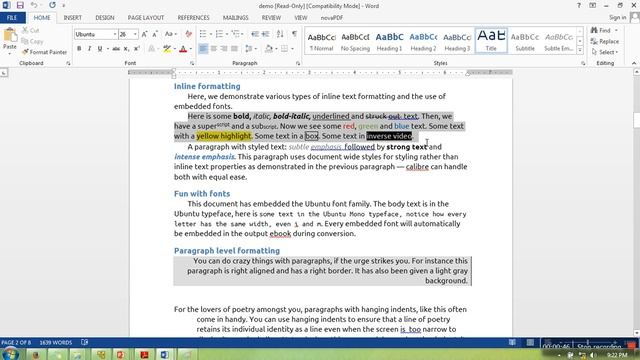
Task: Apply the Title style
Action: (x=491, y=41)
